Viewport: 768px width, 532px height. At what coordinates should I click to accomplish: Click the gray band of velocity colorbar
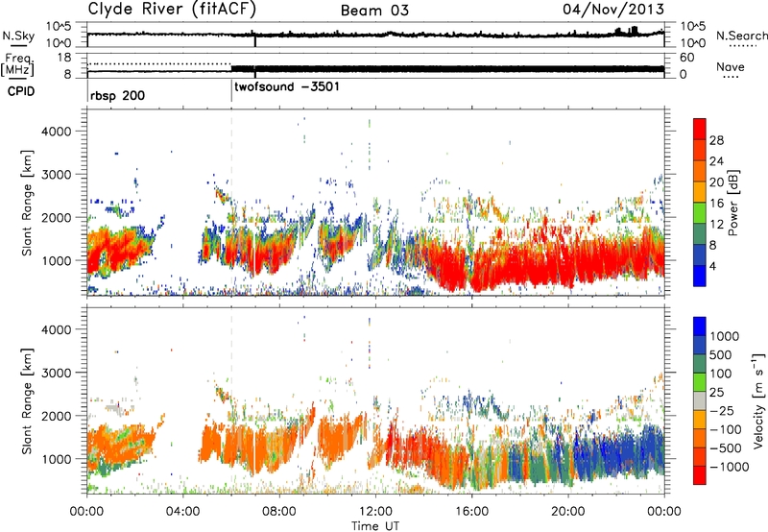[700, 400]
